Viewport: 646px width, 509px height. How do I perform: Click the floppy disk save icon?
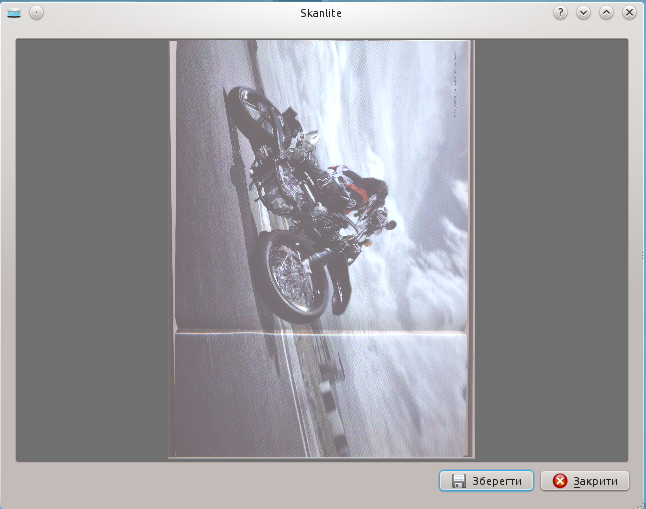click(459, 481)
